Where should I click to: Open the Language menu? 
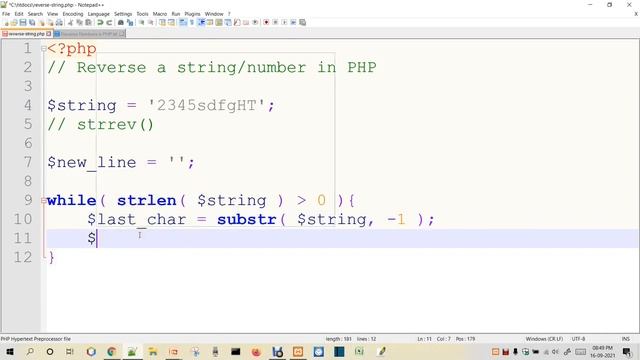click(98, 14)
